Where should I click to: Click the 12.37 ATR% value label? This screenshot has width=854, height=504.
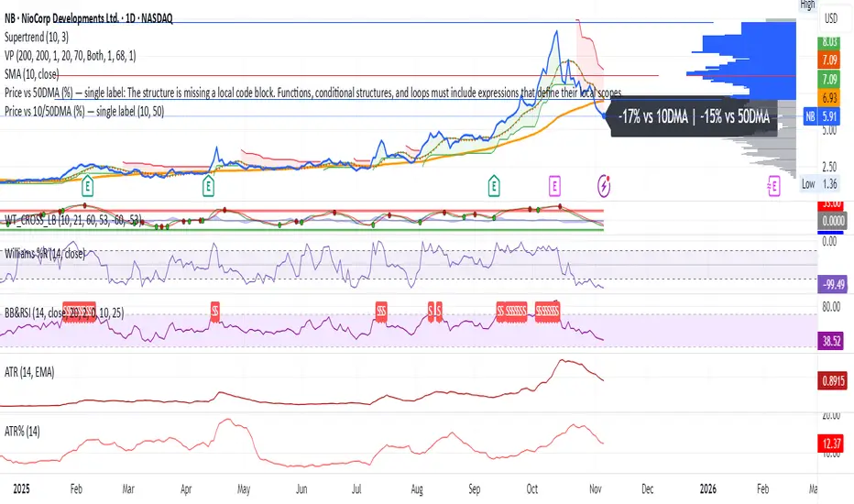point(832,444)
